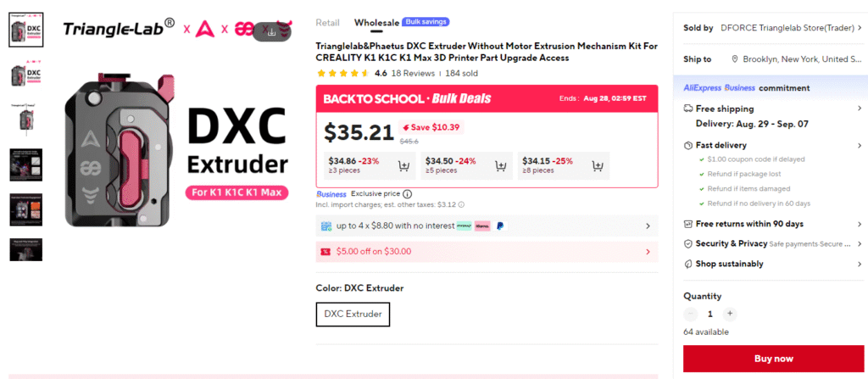This screenshot has height=379, width=868.
Task: Decrease quantity with the minus button
Action: pyautogui.click(x=691, y=314)
